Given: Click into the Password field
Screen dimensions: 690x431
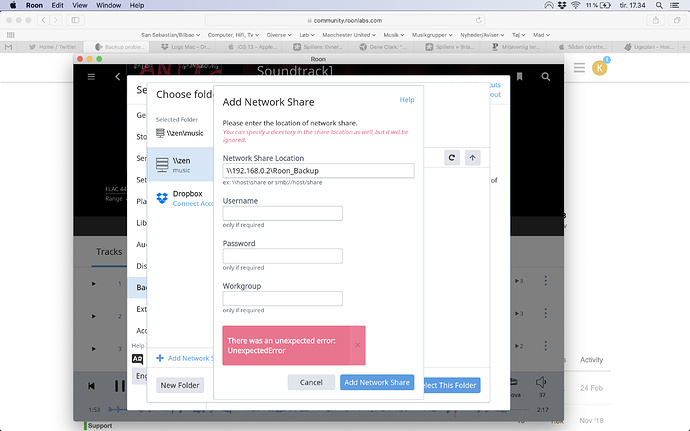Looking at the screenshot, I should (283, 256).
